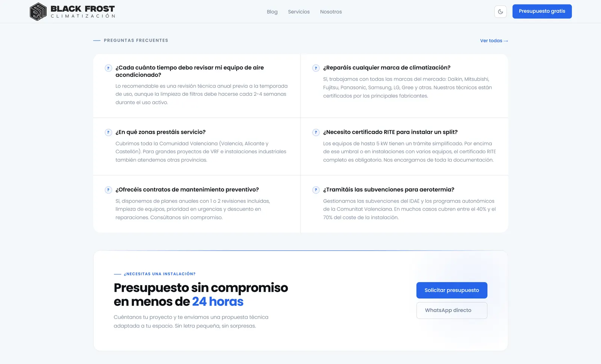The image size is (601, 364).
Task: Click the answer recommending revisión técnica anual
Action: 202,94
